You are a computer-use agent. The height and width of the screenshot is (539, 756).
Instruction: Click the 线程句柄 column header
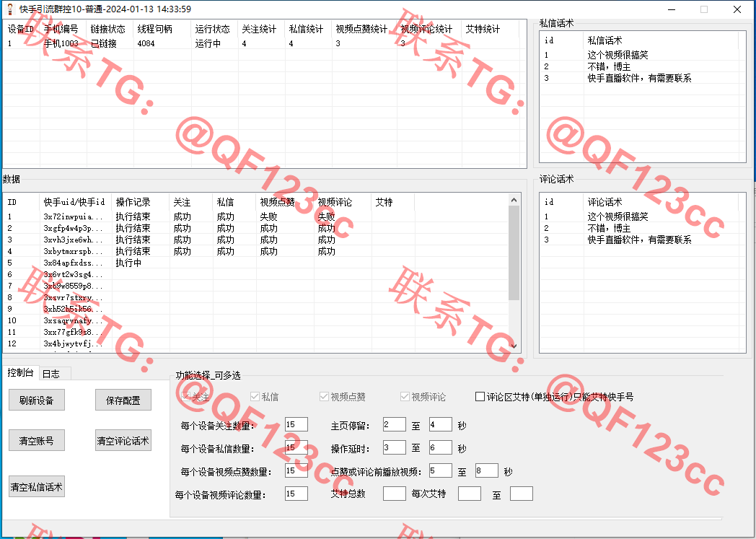(x=162, y=29)
